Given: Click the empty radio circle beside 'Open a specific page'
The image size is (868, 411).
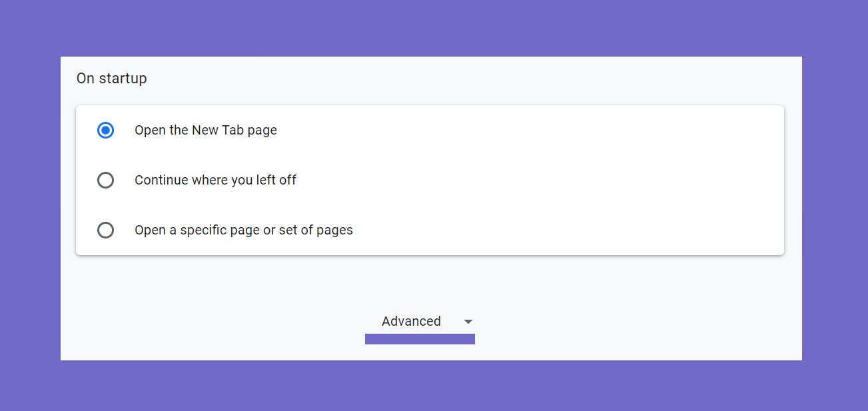Looking at the screenshot, I should (105, 230).
